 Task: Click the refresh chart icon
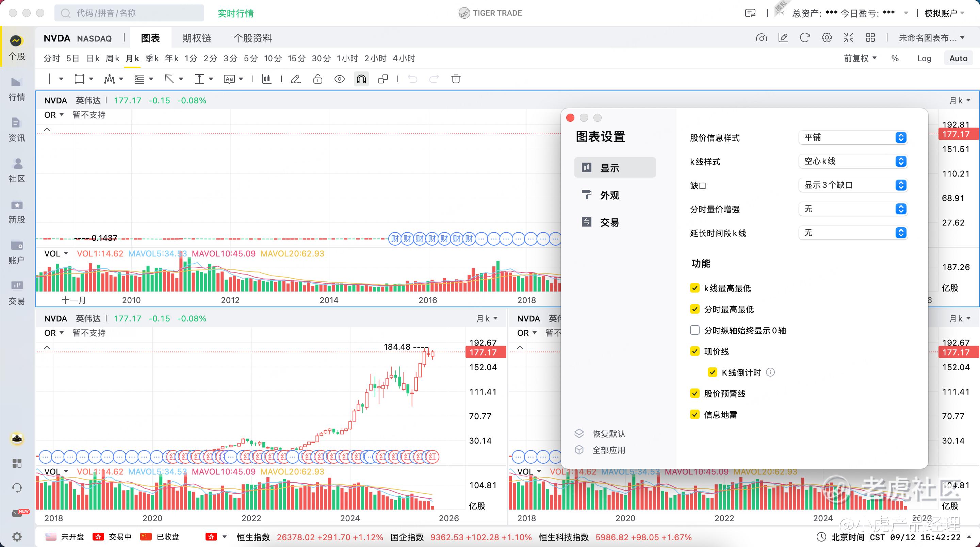805,38
